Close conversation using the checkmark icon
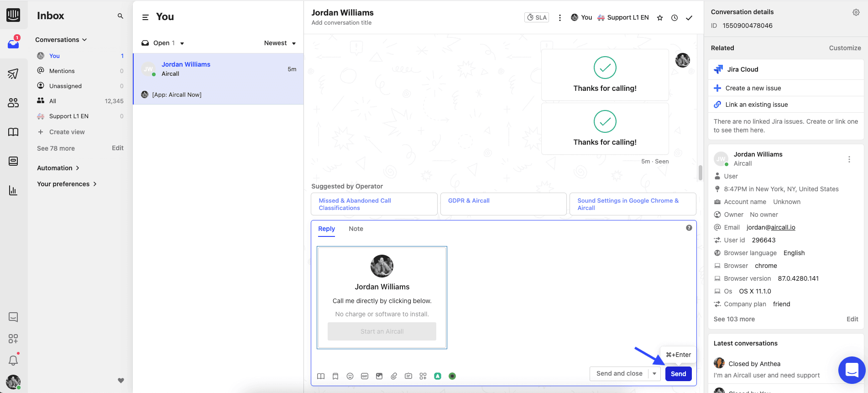The height and width of the screenshot is (393, 868). [689, 18]
